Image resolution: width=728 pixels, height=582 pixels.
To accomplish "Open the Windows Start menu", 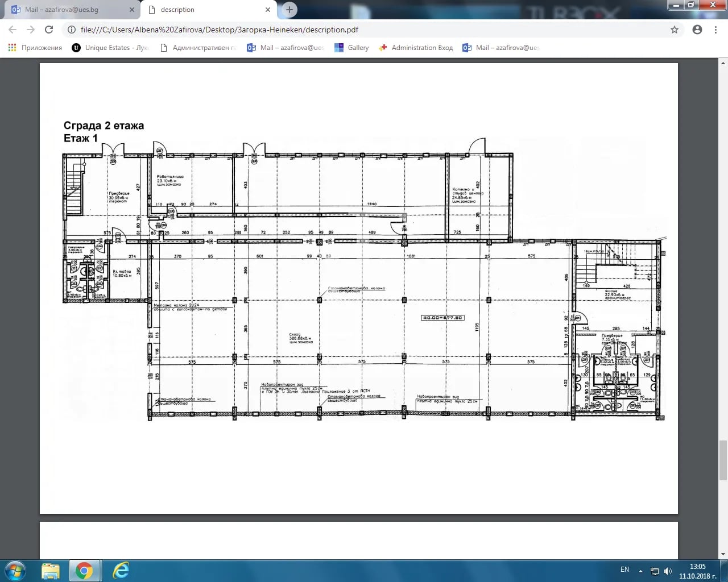I will click(15, 570).
